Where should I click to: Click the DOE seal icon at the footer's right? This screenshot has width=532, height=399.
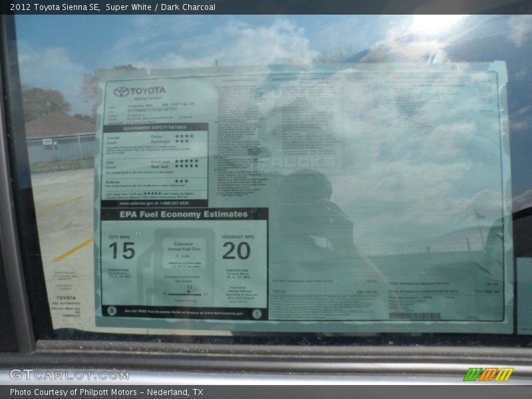coord(257,314)
